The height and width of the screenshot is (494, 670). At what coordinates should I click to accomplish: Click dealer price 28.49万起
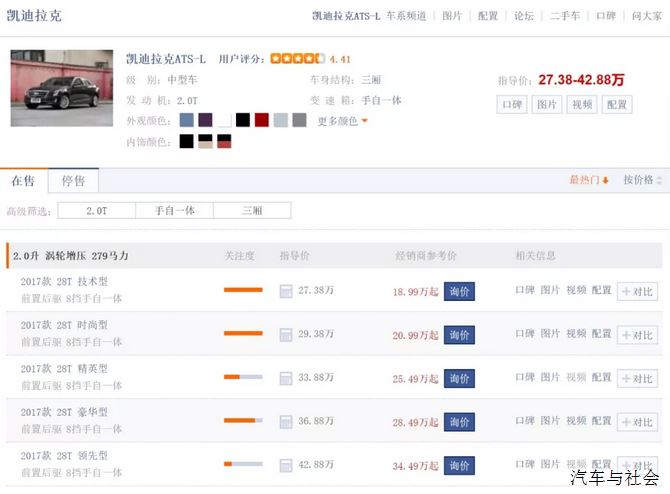416,423
